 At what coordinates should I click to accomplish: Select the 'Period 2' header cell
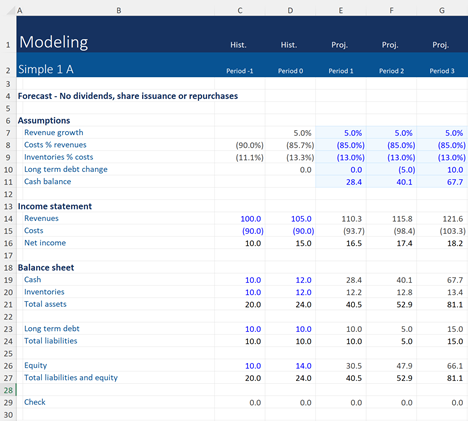[x=391, y=71]
